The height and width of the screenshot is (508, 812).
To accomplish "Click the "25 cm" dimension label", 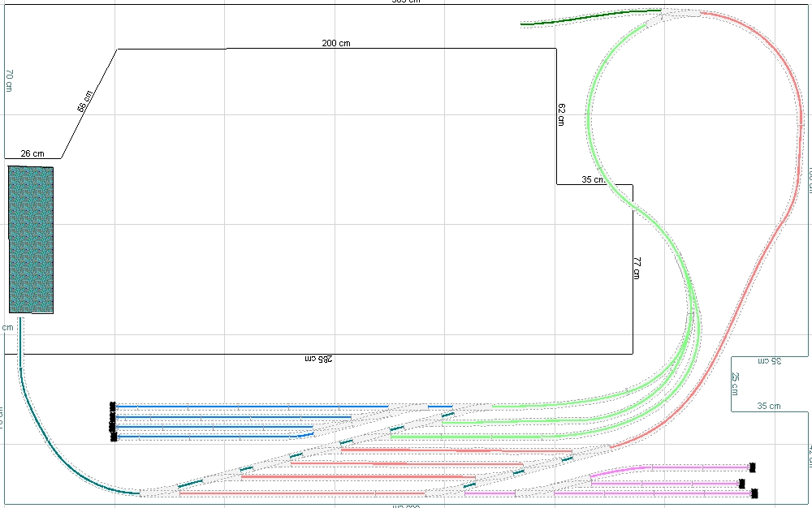I will point(736,384).
